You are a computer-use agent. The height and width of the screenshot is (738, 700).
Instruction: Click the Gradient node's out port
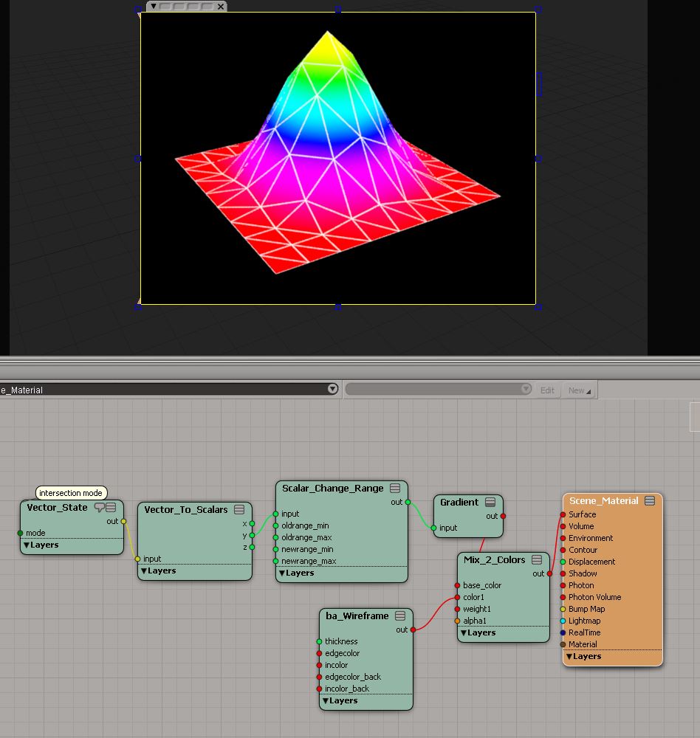click(x=503, y=516)
